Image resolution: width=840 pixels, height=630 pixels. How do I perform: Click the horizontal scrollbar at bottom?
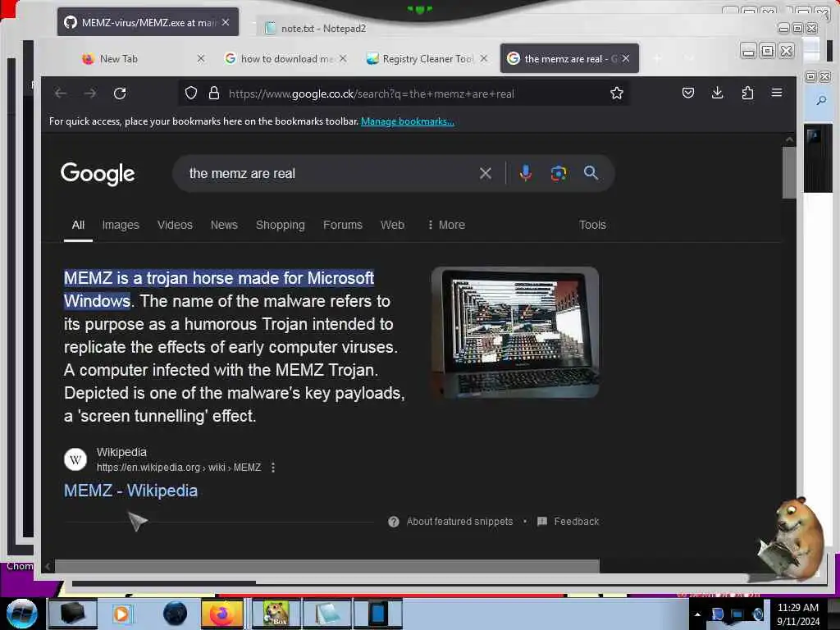click(326, 566)
